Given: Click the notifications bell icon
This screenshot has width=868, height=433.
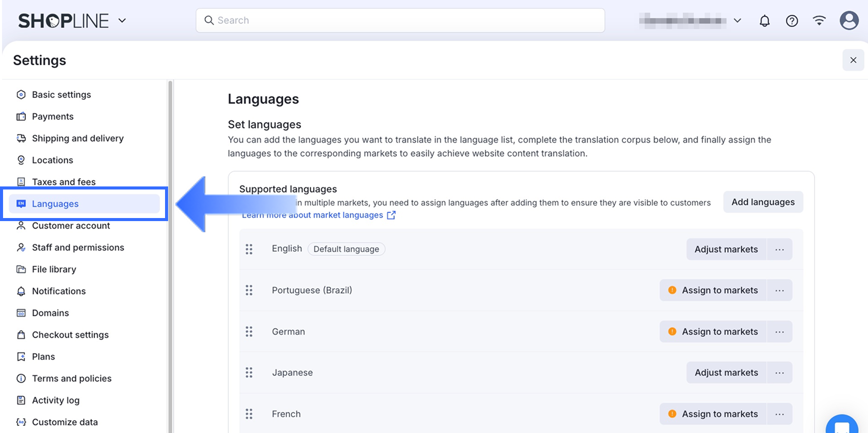Looking at the screenshot, I should 764,21.
